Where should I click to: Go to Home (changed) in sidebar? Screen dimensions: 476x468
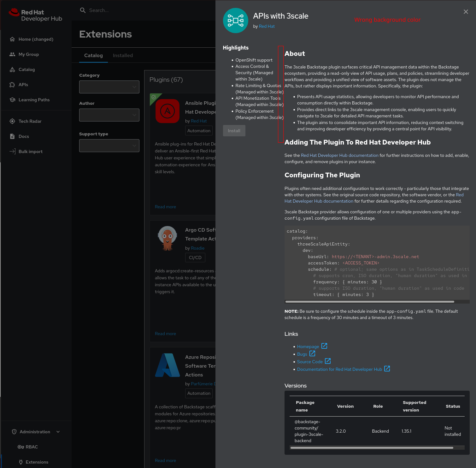36,39
